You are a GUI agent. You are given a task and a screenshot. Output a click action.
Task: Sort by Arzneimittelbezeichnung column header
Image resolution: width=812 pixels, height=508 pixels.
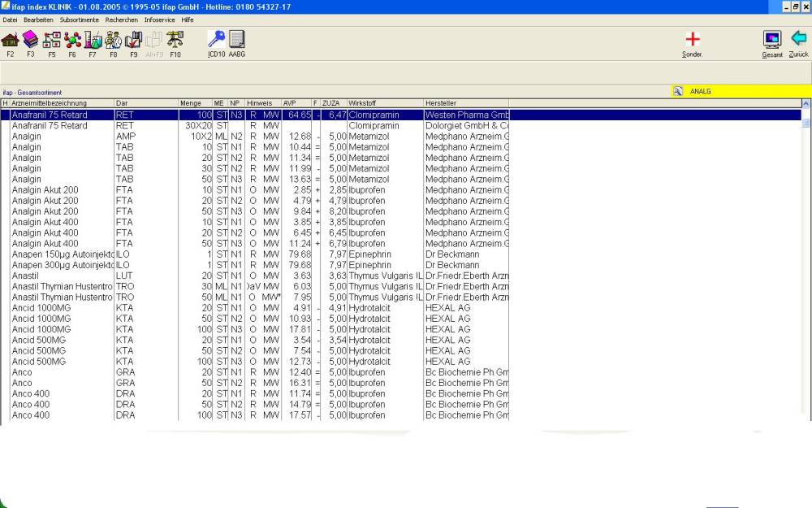(x=62, y=103)
